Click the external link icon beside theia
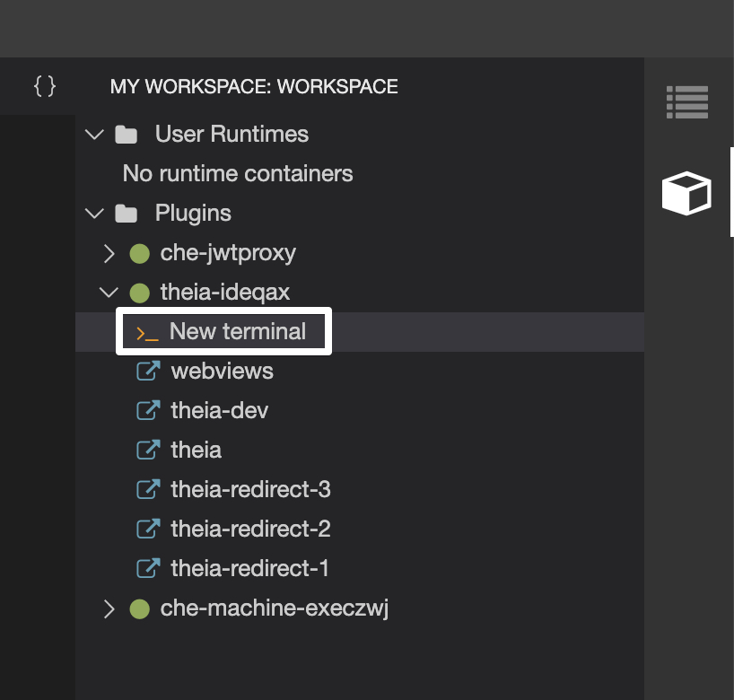Screen dimensions: 734x700 coord(148,449)
